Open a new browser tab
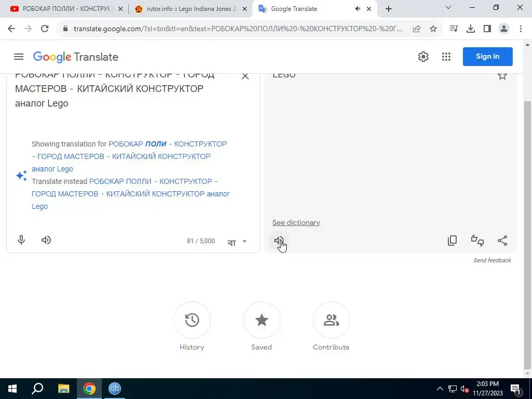This screenshot has height=399, width=532. tap(389, 9)
